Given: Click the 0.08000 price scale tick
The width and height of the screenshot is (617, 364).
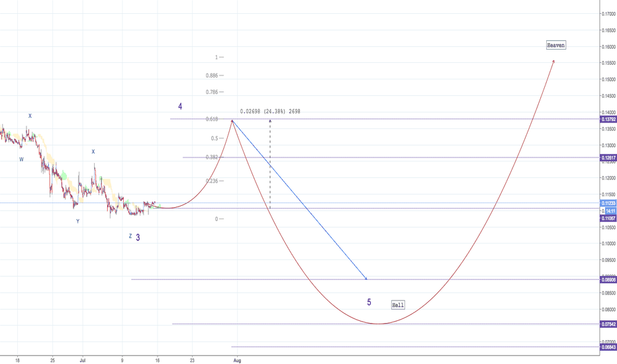Looking at the screenshot, I should coord(609,310).
